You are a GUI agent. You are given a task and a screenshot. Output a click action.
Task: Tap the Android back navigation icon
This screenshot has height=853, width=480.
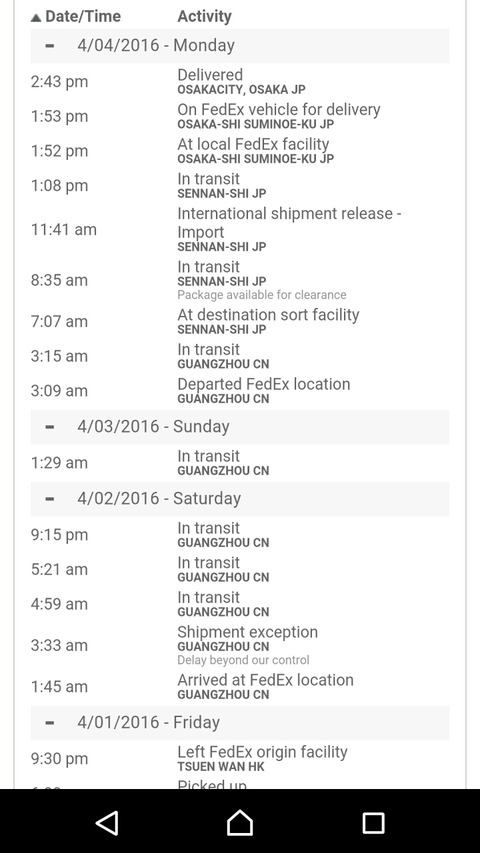click(x=107, y=823)
